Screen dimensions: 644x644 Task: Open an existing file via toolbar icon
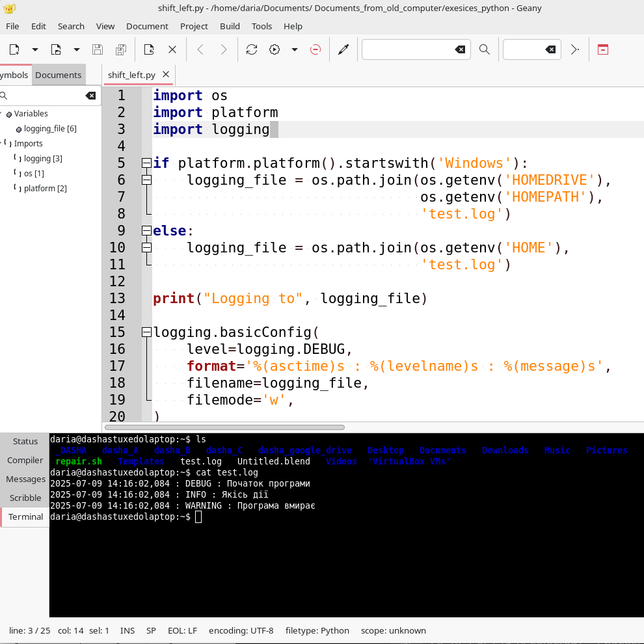(x=56, y=49)
